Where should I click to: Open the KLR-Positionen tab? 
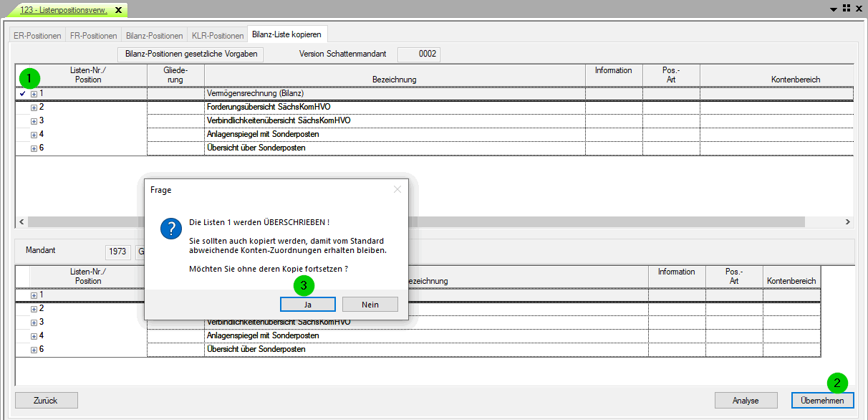[x=218, y=35]
